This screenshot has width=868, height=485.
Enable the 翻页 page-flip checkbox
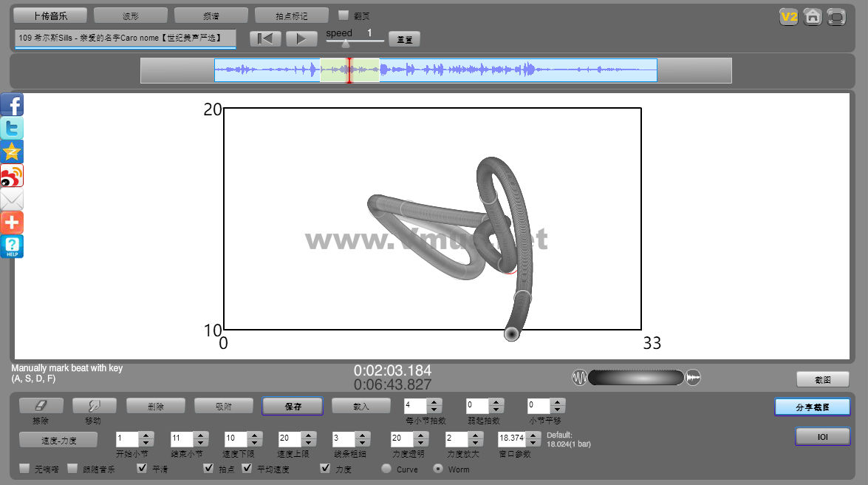344,15
